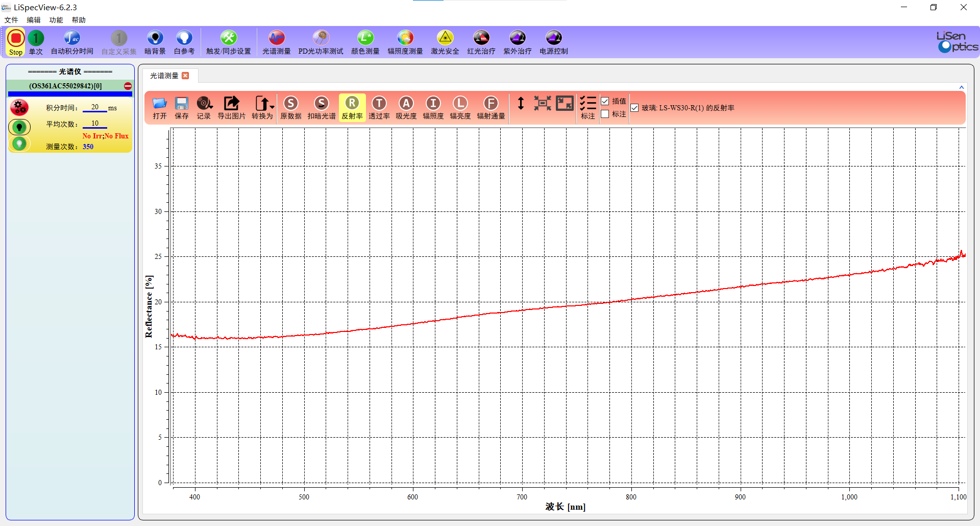Collapse the toolbar using the top-right chevron
This screenshot has width=980, height=526.
coord(961,87)
